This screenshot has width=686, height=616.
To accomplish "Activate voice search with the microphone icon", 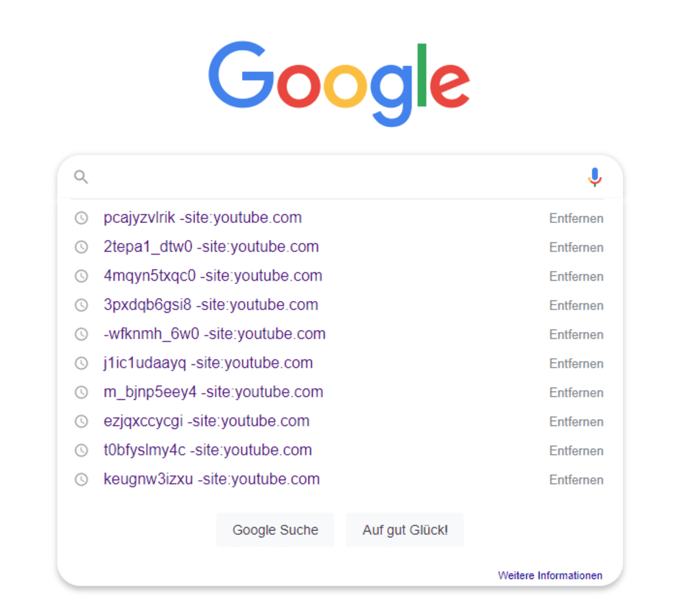I will point(594,176).
